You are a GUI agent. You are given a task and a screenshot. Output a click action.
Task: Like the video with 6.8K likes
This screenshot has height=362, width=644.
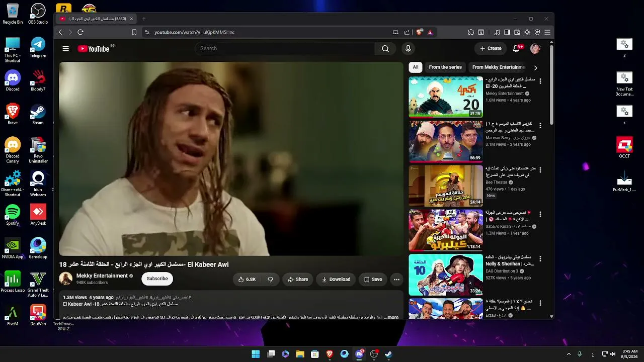(247, 279)
